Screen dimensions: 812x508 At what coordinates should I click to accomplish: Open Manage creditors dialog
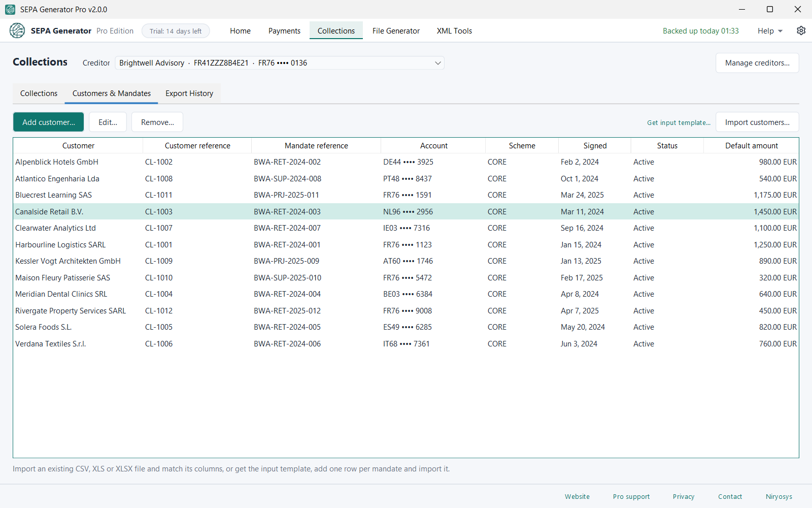pos(757,63)
